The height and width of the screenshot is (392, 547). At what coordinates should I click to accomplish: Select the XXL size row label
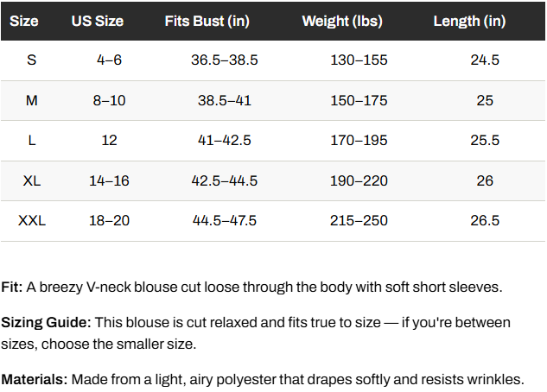point(32,220)
